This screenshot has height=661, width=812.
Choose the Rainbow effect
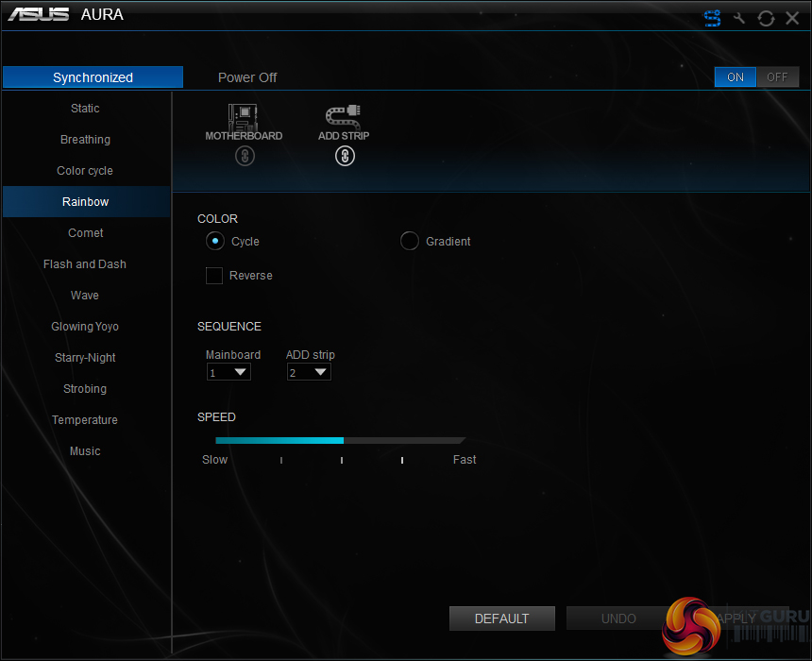click(x=85, y=201)
